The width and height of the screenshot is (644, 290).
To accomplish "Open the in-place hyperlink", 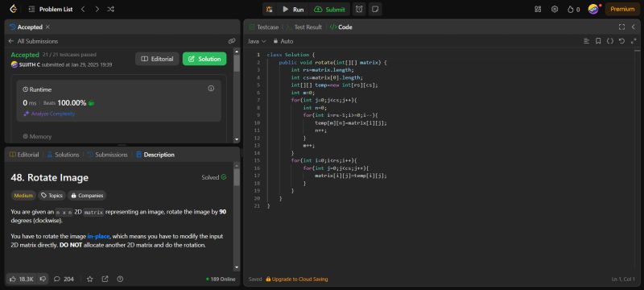I will (x=98, y=236).
